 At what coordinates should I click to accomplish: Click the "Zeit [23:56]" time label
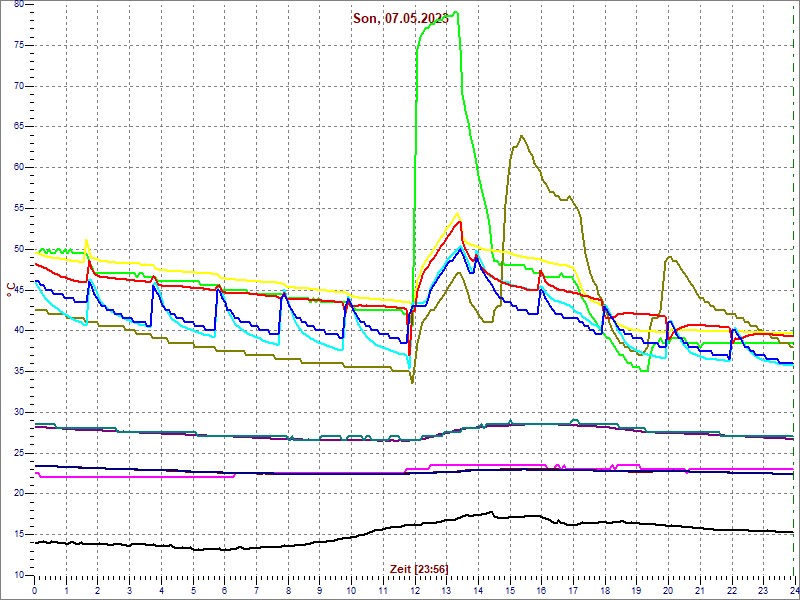(x=419, y=568)
